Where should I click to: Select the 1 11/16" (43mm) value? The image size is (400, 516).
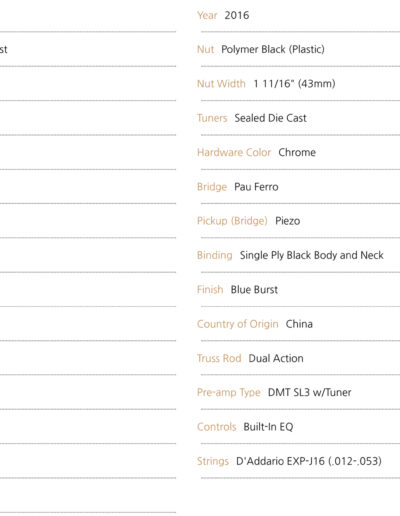point(294,84)
